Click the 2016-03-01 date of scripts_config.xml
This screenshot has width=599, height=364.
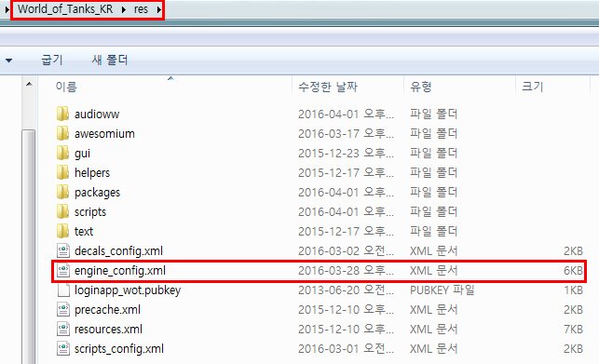tap(346, 348)
